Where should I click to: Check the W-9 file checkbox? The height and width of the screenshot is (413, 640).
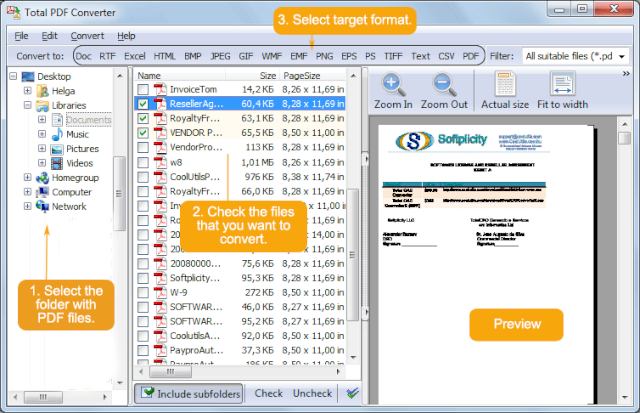click(x=143, y=293)
